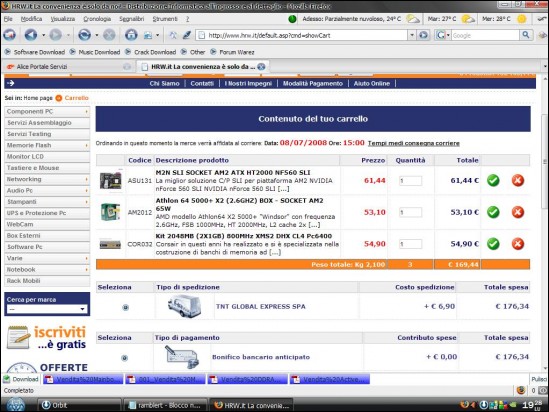Click the browser back arrow button

point(30,35)
